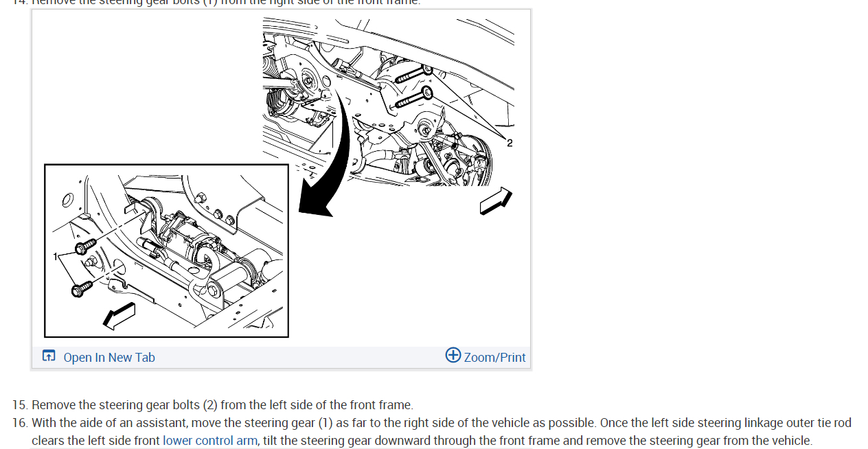
Task: Click the main steering gear frame illustration
Action: point(389,102)
